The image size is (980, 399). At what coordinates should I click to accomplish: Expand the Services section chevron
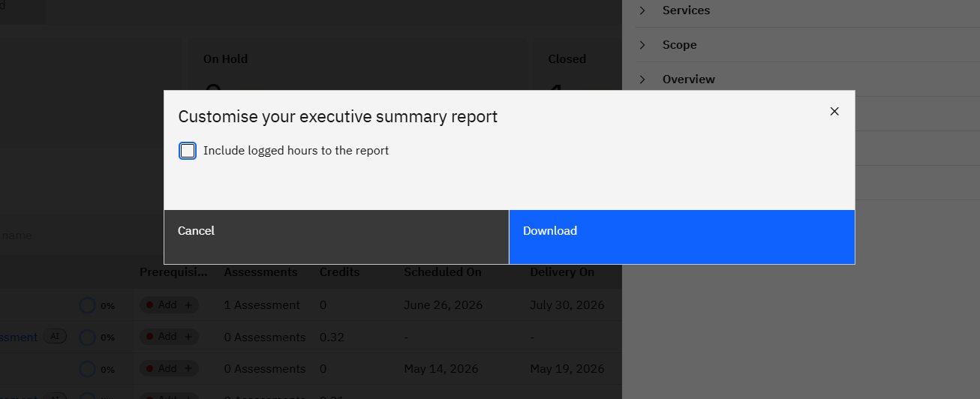point(642,10)
